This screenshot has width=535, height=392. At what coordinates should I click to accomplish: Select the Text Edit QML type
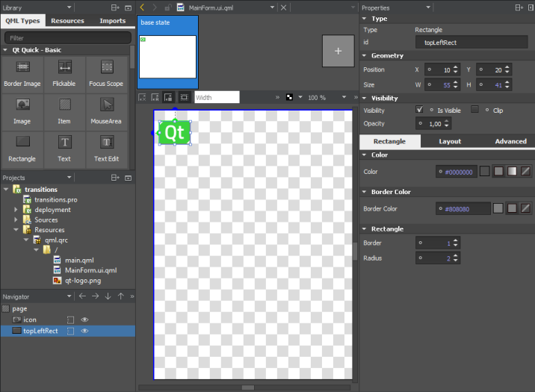click(106, 149)
